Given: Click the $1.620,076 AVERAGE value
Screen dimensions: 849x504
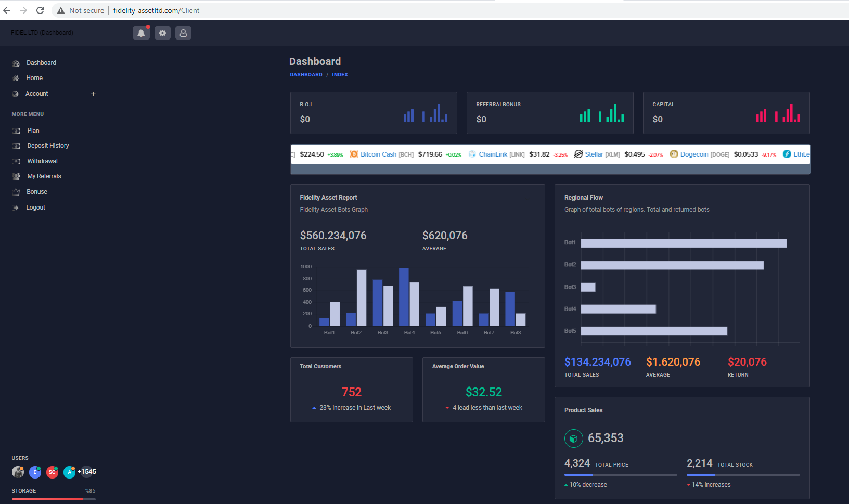Looking at the screenshot, I should tap(673, 362).
